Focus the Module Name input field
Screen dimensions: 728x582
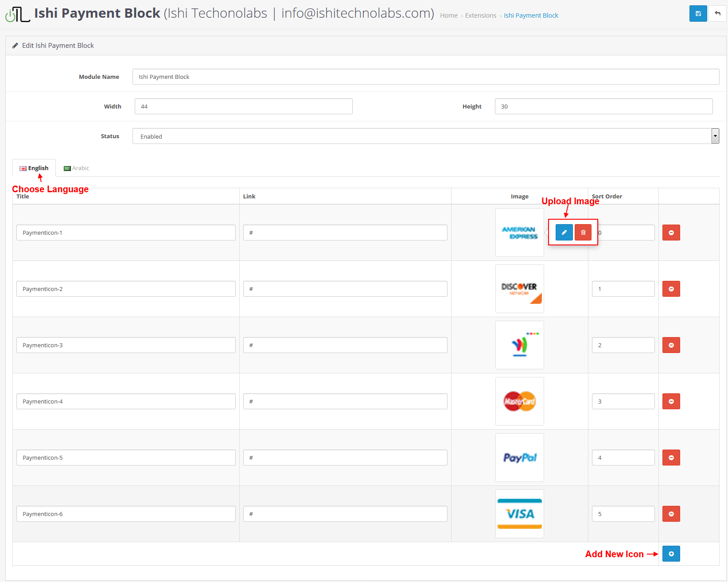click(x=425, y=77)
